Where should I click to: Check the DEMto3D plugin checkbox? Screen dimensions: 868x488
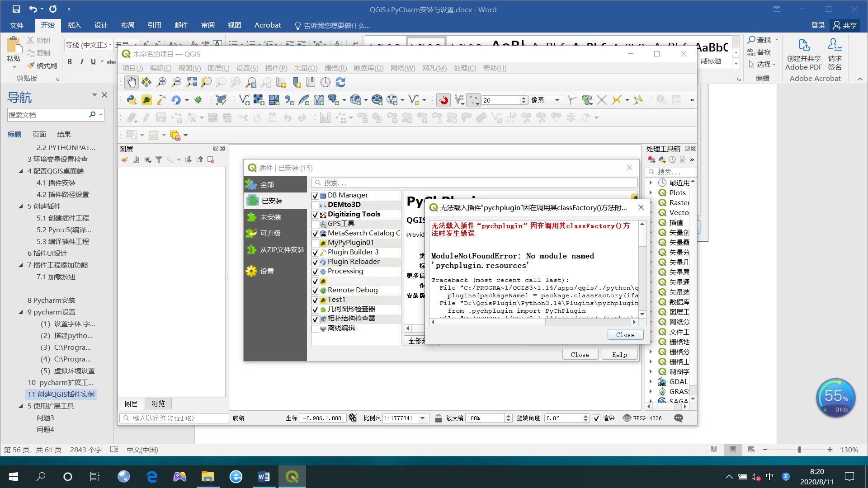pos(316,205)
